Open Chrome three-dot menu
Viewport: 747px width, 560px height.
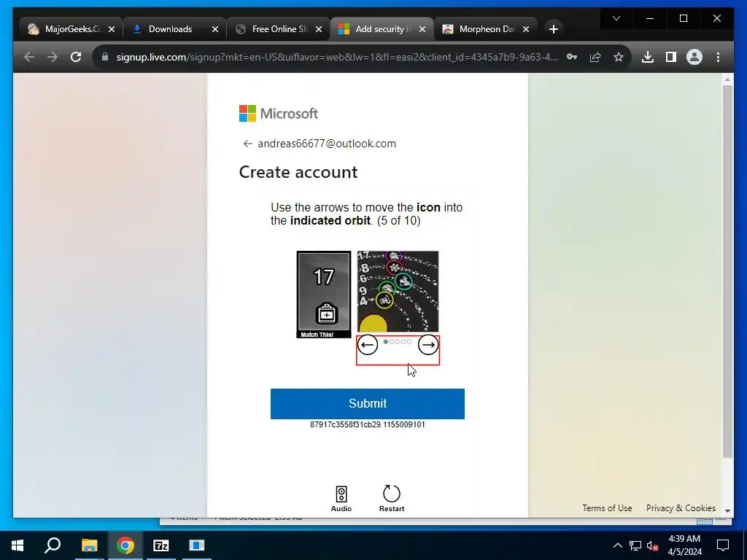tap(718, 57)
